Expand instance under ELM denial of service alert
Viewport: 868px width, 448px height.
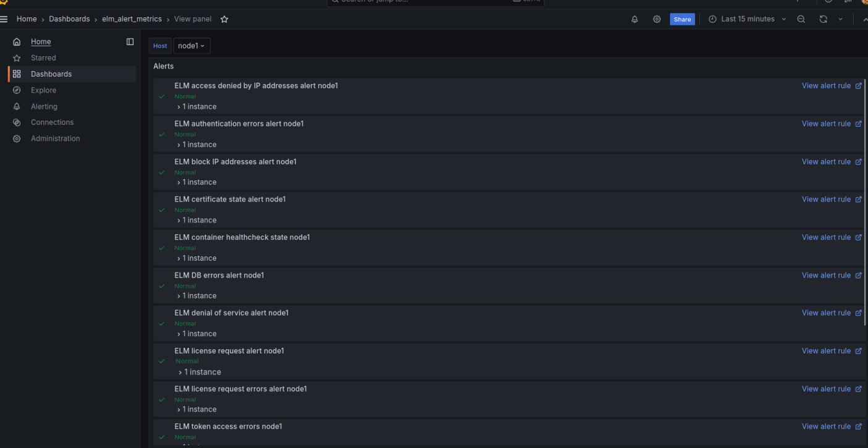(197, 334)
